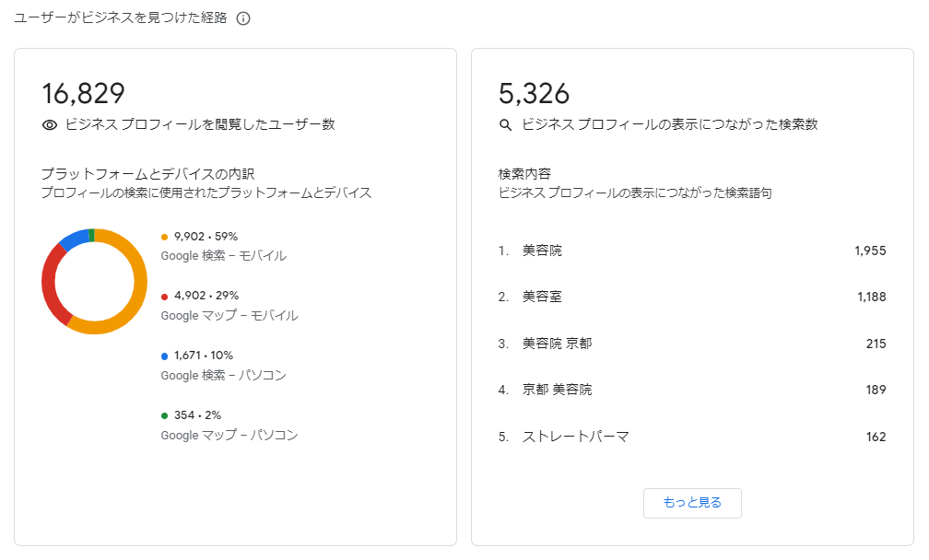The image size is (929, 560).
Task: Select the search term 京都 美容院
Action: click(x=557, y=390)
